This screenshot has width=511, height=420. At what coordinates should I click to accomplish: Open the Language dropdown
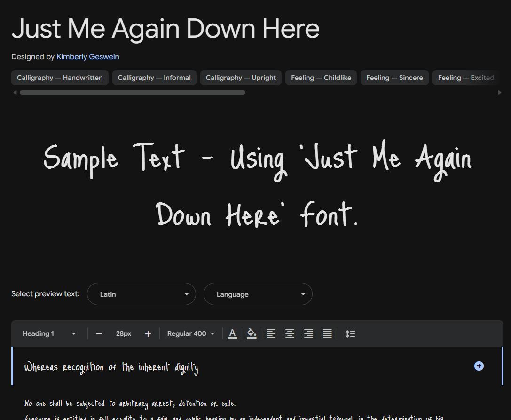[258, 294]
